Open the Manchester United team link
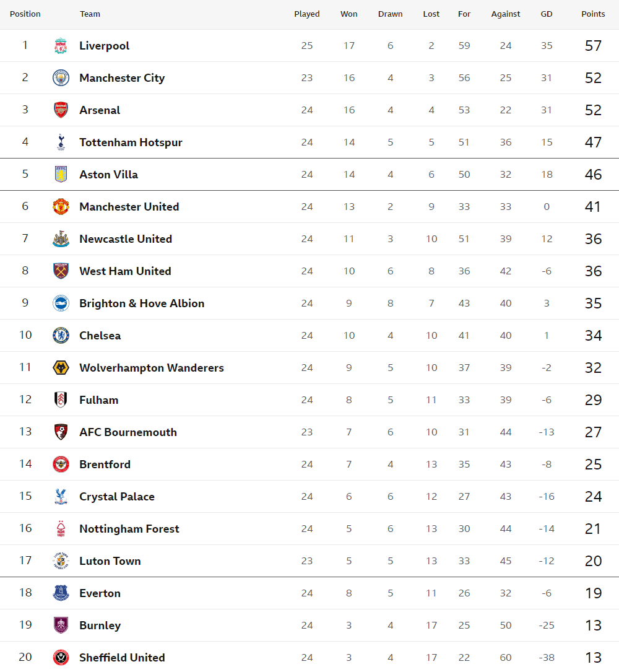The width and height of the screenshot is (619, 672). click(x=129, y=207)
